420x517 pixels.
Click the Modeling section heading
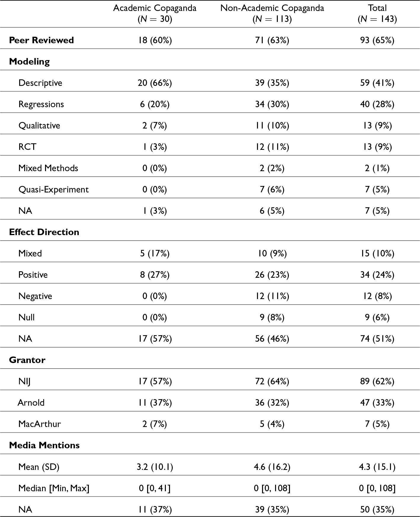[x=29, y=62]
